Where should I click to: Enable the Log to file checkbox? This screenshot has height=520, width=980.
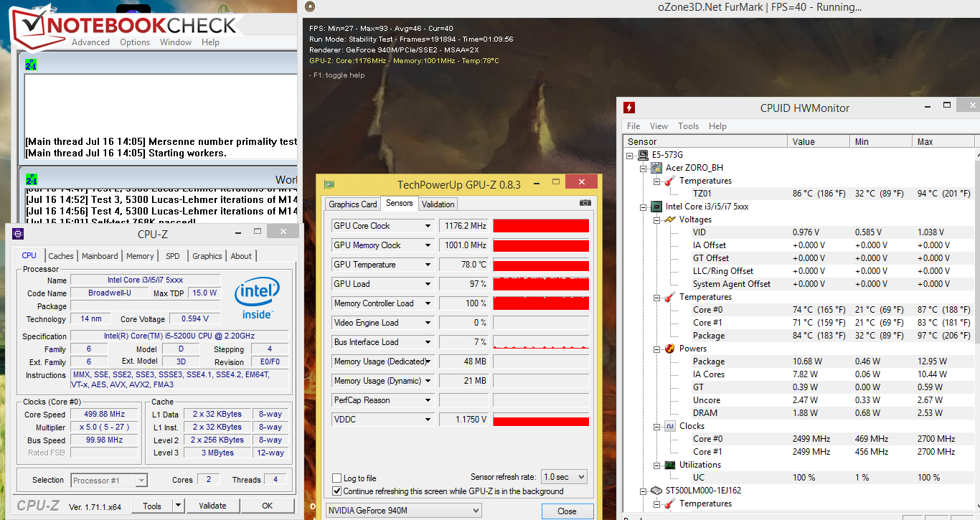[x=337, y=478]
